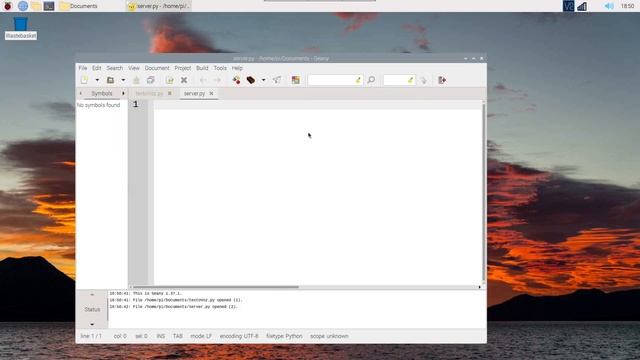
Task: Reload current file from disk
Action: point(169,80)
